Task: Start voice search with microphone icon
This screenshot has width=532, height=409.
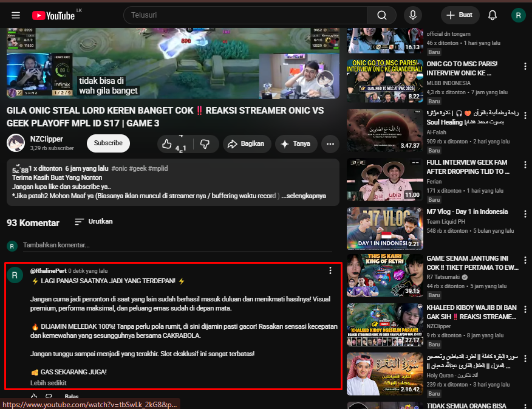Action: 412,15
